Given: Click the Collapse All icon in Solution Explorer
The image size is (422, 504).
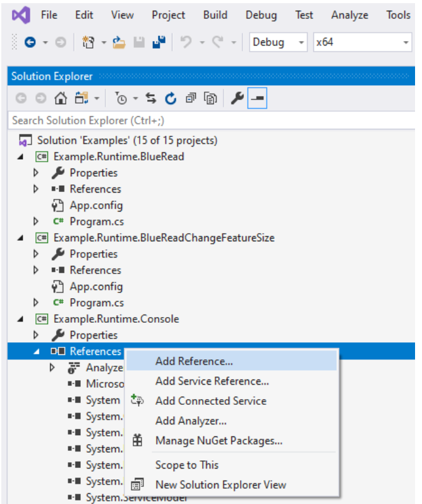Looking at the screenshot, I should tap(190, 99).
